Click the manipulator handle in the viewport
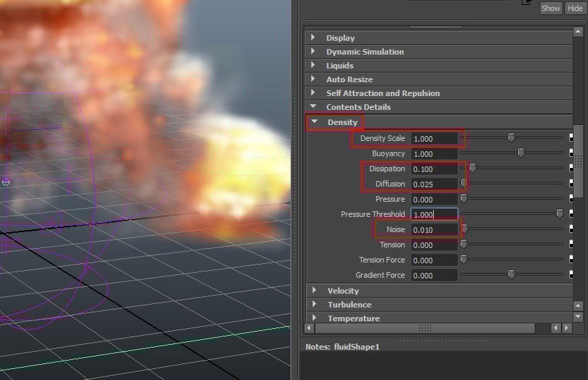588x380 pixels. coord(6,182)
